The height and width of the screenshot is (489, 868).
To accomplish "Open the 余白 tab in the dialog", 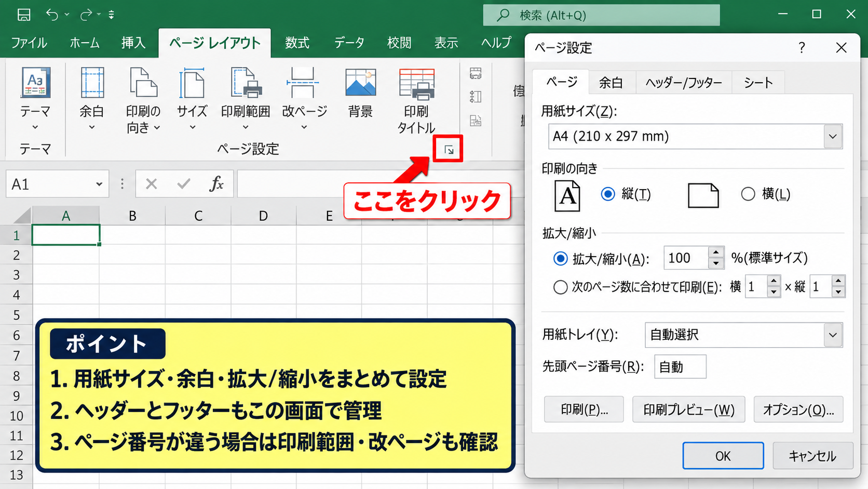I will pos(611,82).
